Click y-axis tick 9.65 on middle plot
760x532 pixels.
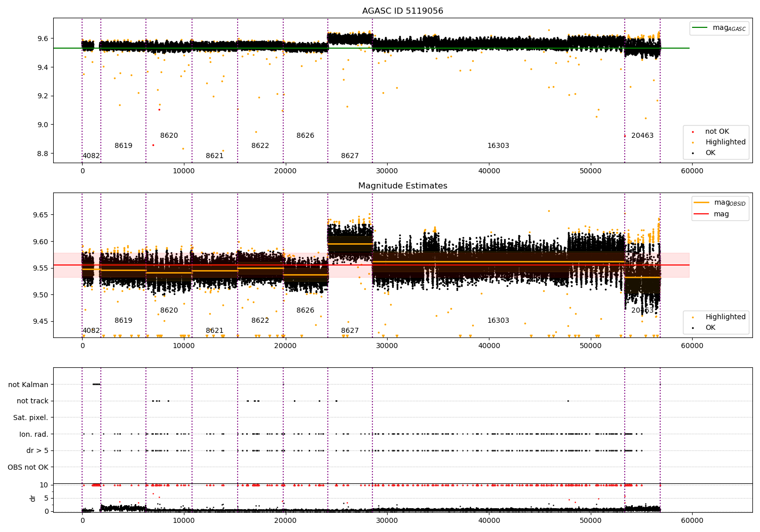tap(41, 215)
